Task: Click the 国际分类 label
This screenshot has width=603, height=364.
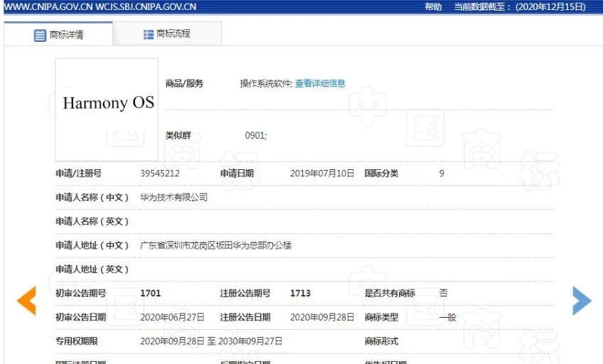Action: (x=381, y=173)
